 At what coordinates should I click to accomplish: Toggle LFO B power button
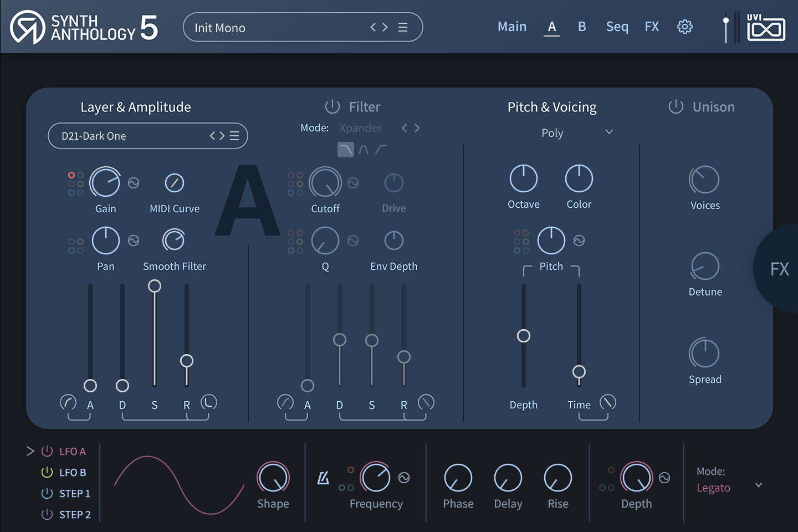[47, 472]
